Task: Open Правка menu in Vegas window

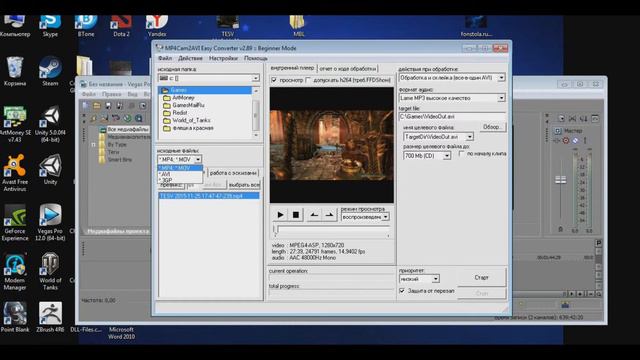Action: (111, 94)
